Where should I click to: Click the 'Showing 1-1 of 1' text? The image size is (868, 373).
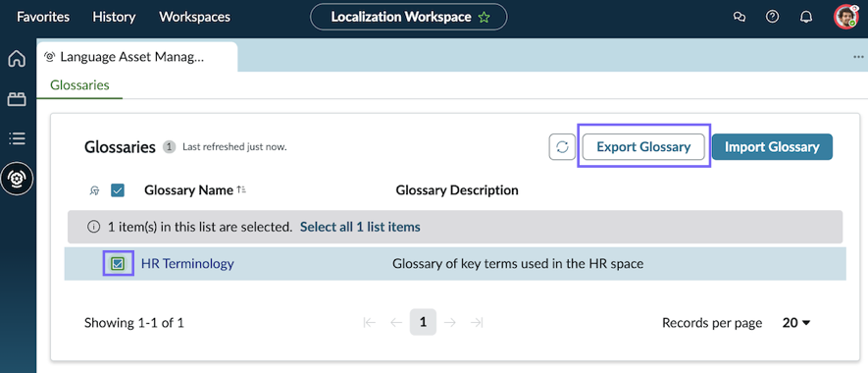134,323
